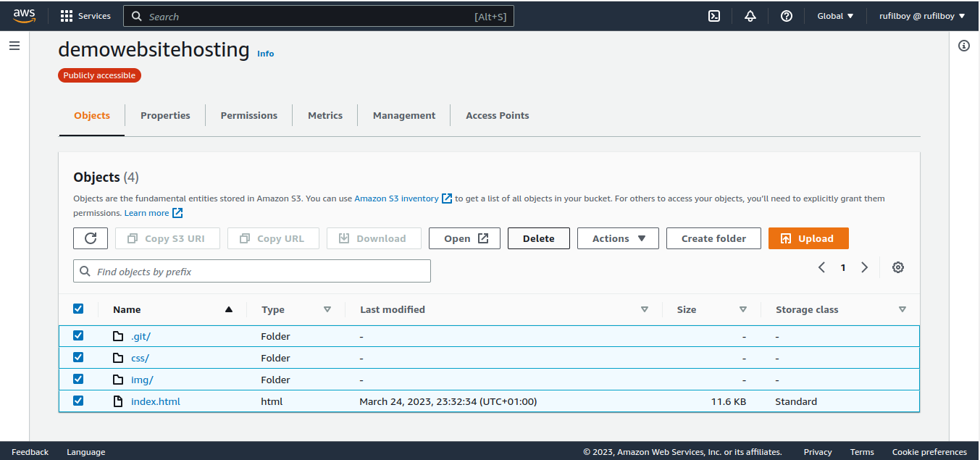Viewport: 980px width, 460px height.
Task: Uncheck the .git/ row checkbox
Action: (x=78, y=335)
